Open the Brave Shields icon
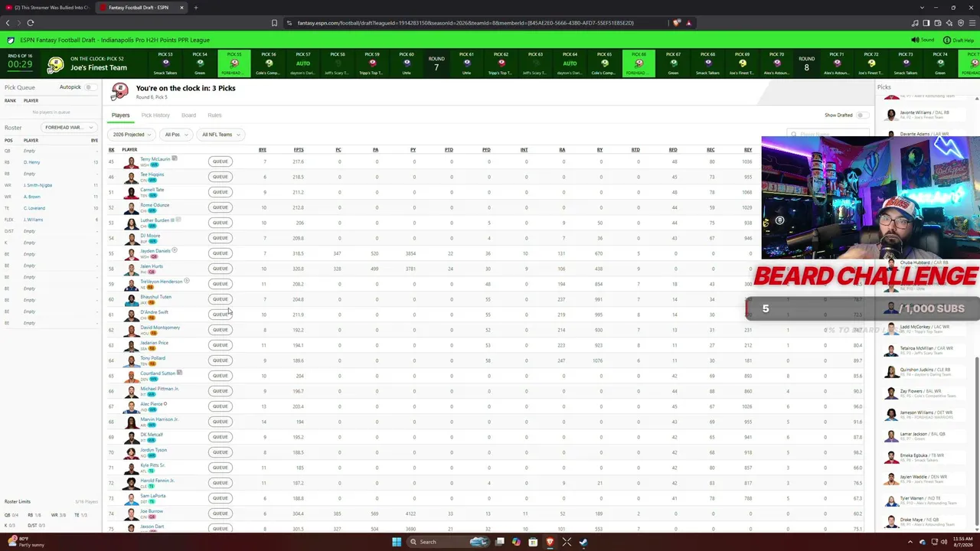 (x=677, y=23)
